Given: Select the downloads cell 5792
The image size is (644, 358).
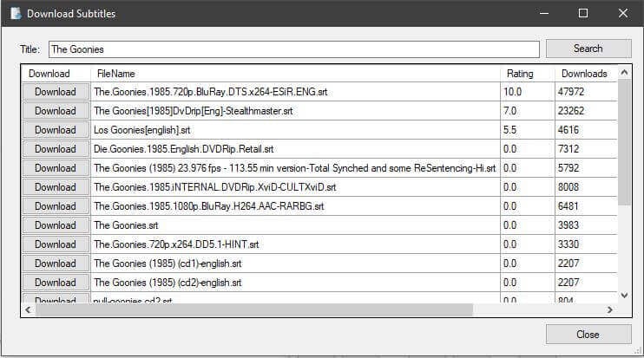Looking at the screenshot, I should point(586,168).
